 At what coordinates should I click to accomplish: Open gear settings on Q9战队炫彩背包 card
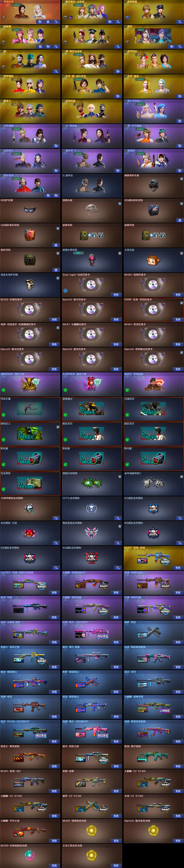point(56,245)
